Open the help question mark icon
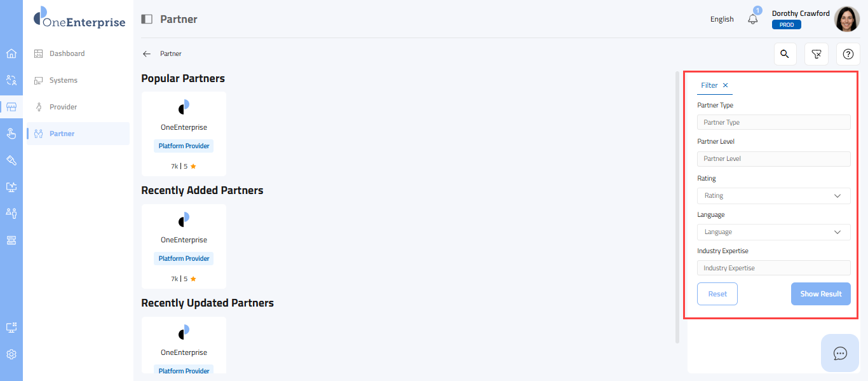This screenshot has height=381, width=868. (x=848, y=54)
